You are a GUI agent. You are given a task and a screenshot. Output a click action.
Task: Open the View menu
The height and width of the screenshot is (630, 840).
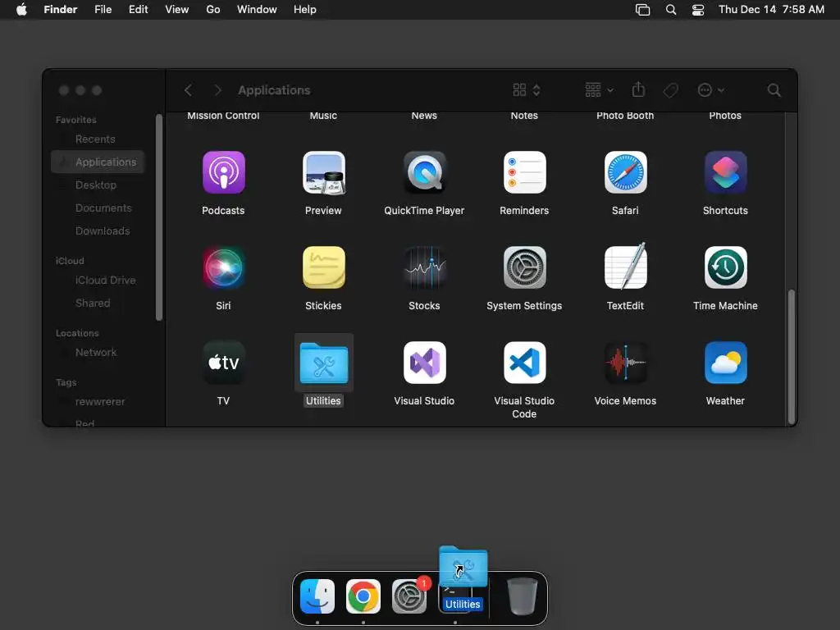[x=177, y=10]
